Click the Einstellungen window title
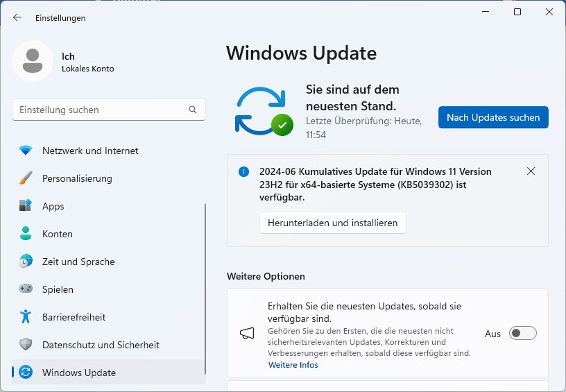This screenshot has width=566, height=392. pyautogui.click(x=60, y=18)
